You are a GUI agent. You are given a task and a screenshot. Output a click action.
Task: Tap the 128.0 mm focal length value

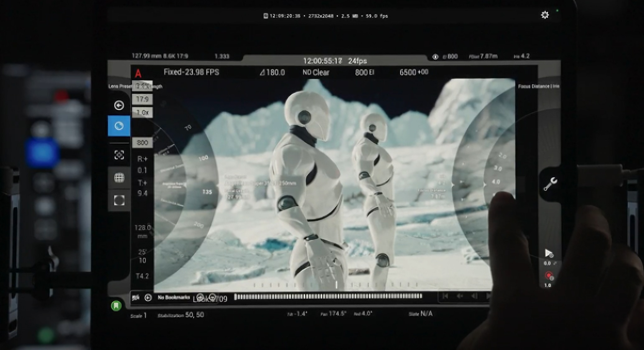click(x=142, y=232)
